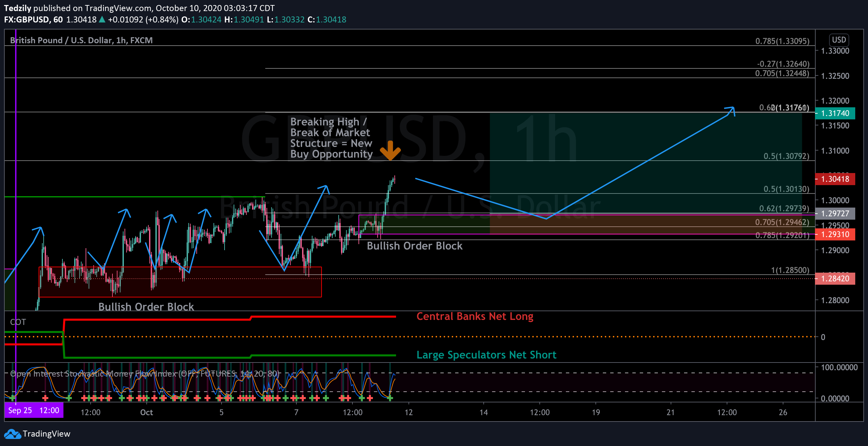Click the 100.00000 oscillator scale value
Screen dimensions: 868x446
tap(839, 368)
